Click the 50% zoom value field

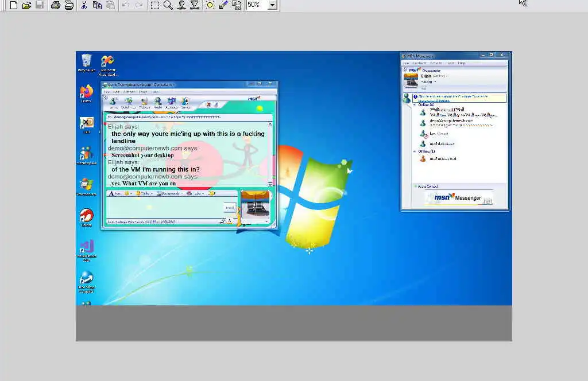(x=257, y=5)
